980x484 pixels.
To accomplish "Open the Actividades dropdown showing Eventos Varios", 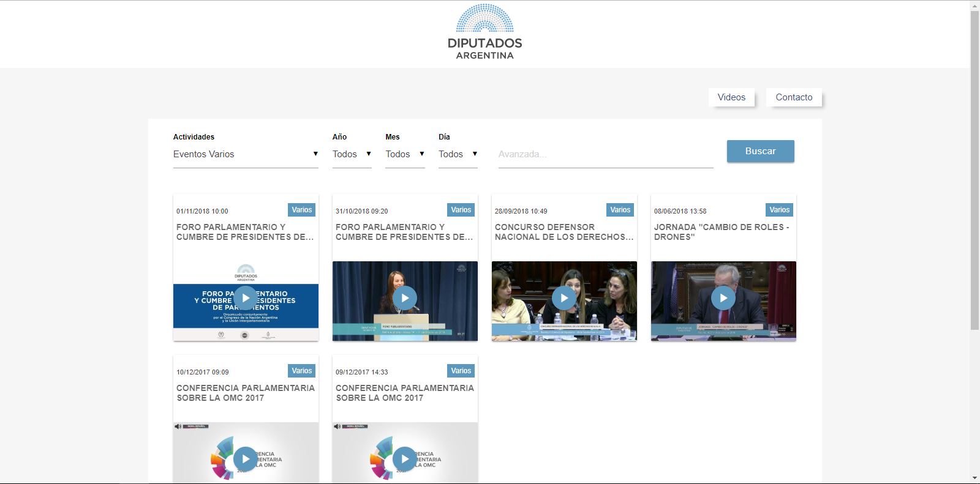I will coord(246,154).
